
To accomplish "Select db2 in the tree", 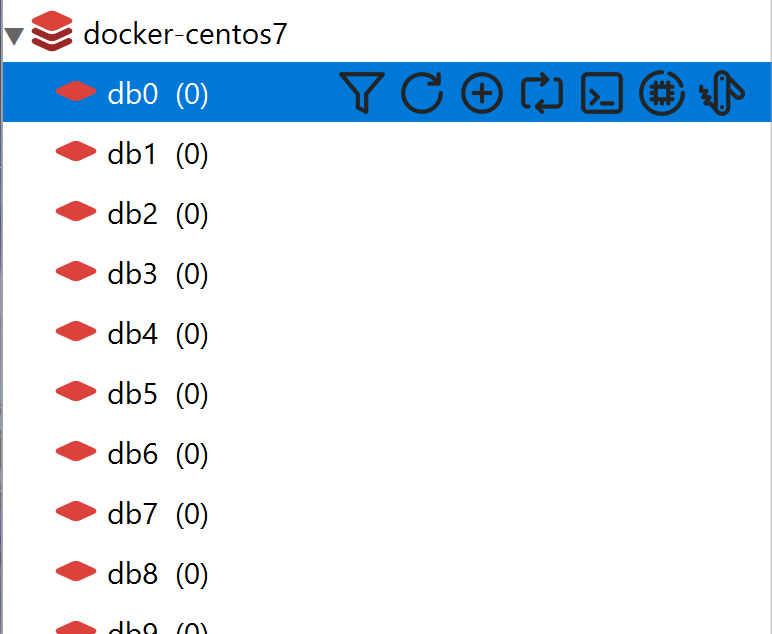I will pyautogui.click(x=132, y=214).
